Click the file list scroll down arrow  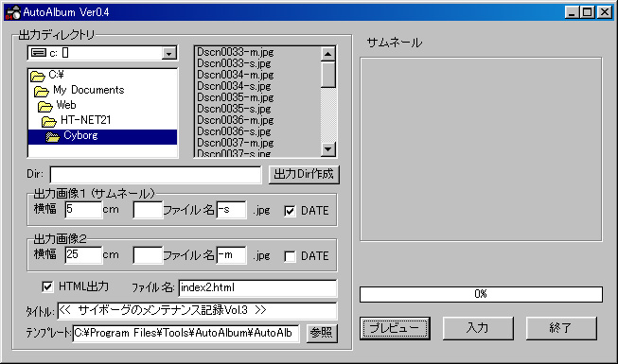click(x=327, y=149)
